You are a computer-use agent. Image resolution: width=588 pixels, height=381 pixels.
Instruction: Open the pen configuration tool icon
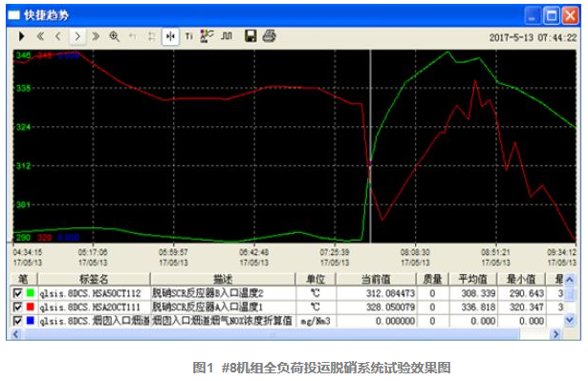pyautogui.click(x=207, y=36)
